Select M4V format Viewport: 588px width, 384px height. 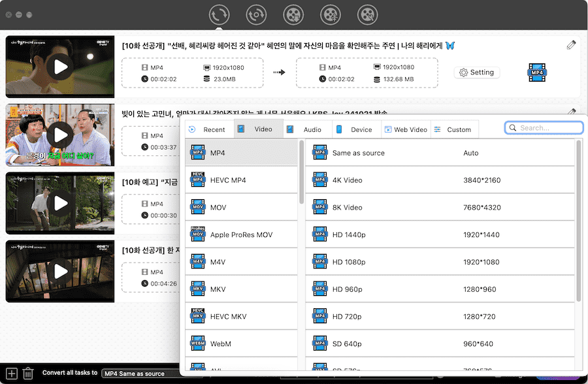click(x=241, y=262)
